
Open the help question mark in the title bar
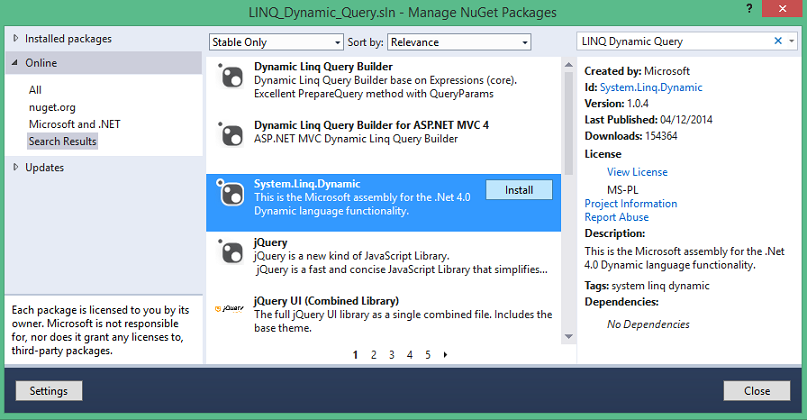point(749,8)
